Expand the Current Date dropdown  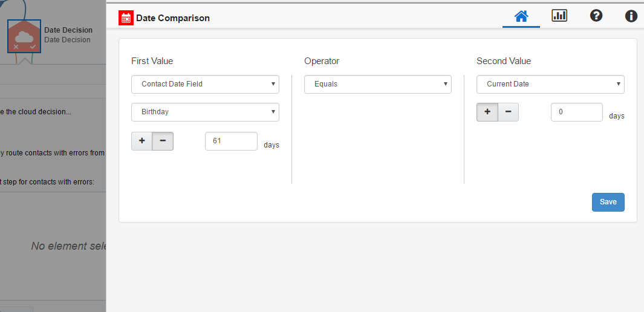tap(550, 84)
